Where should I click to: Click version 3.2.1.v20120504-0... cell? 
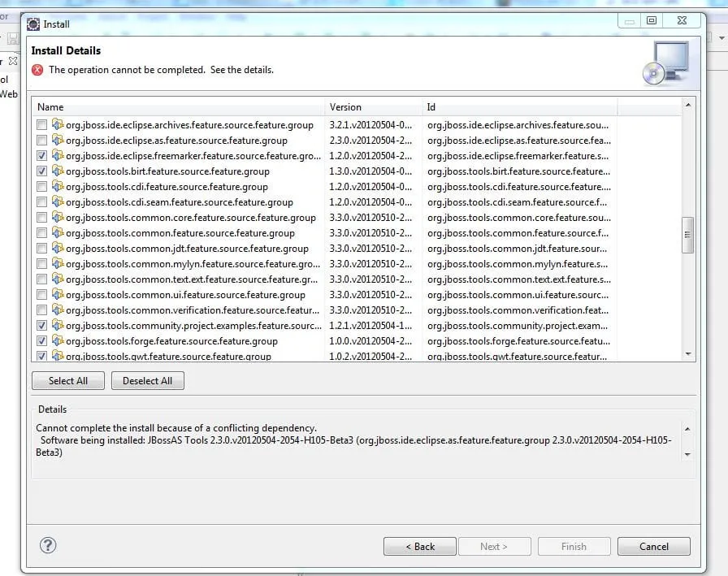[x=370, y=125]
